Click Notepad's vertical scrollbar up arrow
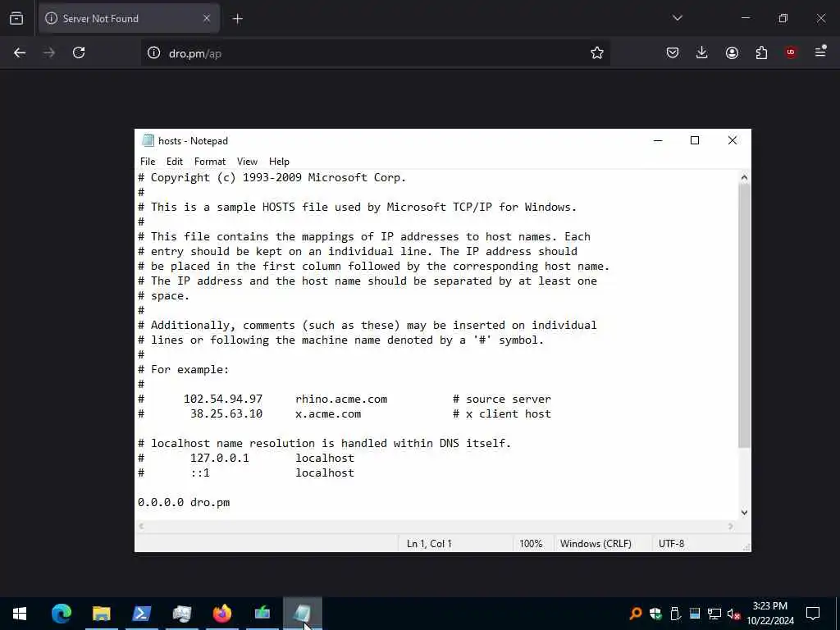Screen dimensions: 840x630 pyautogui.click(x=744, y=177)
